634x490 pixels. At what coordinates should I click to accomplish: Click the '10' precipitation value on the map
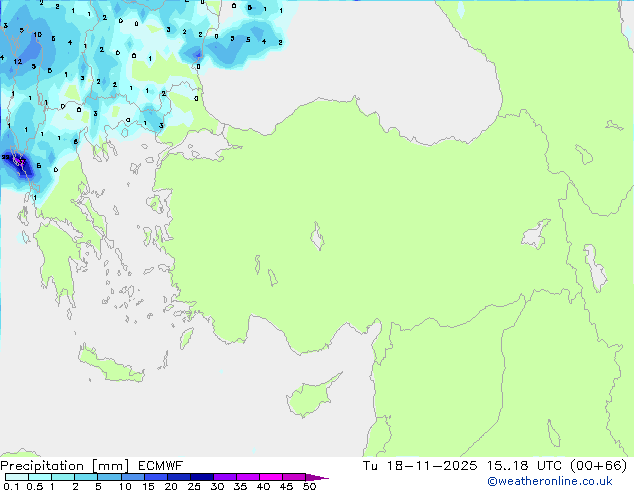(38, 35)
